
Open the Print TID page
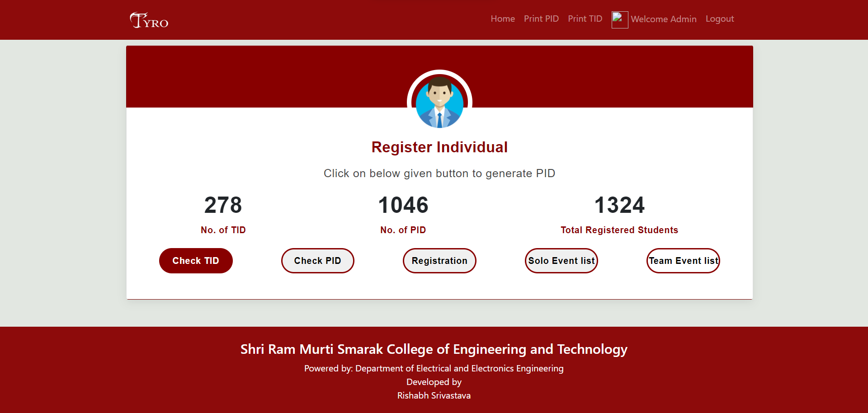(585, 19)
